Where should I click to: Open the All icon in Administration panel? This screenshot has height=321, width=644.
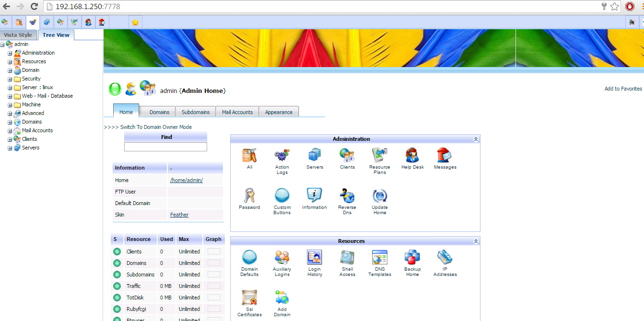point(249,155)
